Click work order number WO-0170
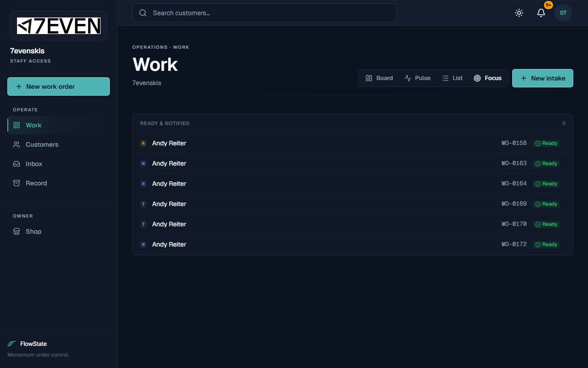The image size is (588, 368). point(514,224)
